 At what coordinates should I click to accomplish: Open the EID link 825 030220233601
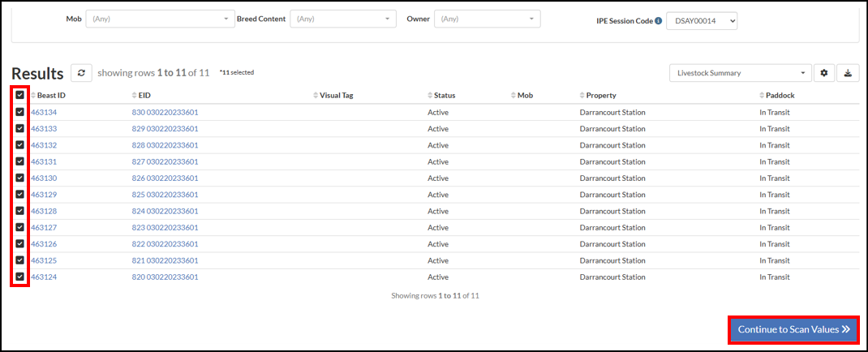[165, 195]
